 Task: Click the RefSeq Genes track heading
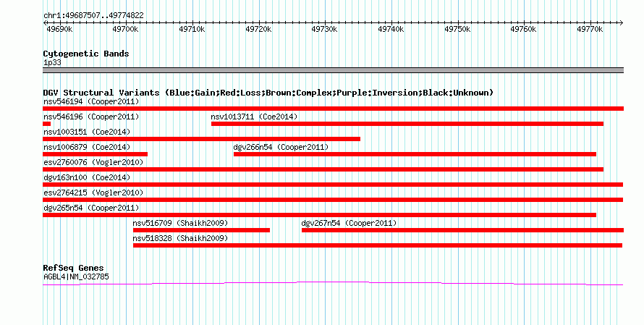pos(73,268)
